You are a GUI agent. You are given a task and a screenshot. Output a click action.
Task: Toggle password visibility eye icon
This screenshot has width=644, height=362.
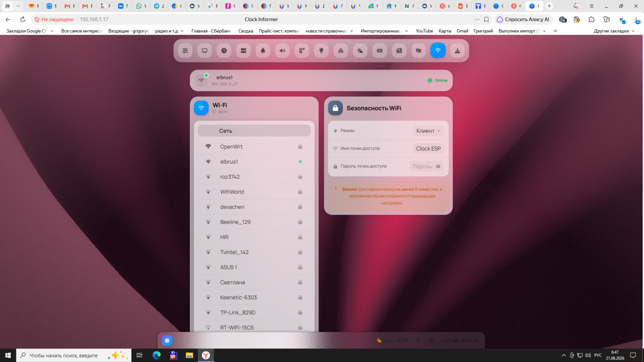pyautogui.click(x=438, y=166)
